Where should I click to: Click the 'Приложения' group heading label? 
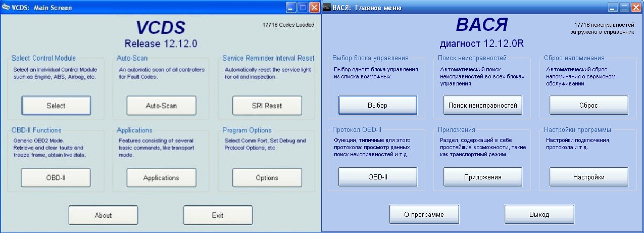point(457,130)
